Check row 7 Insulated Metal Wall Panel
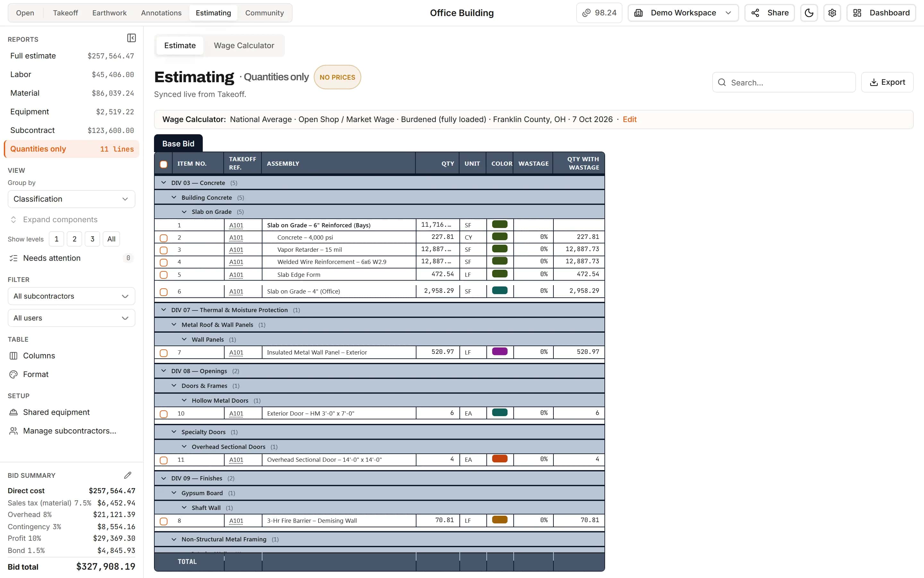 [163, 353]
